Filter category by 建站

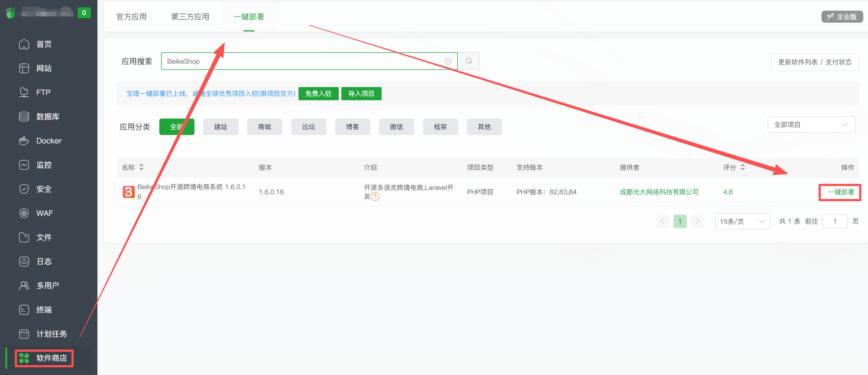(221, 127)
